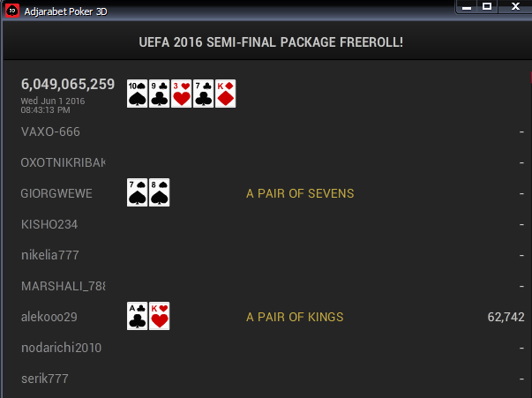This screenshot has height=398, width=532.
Task: Click the Adjarabet Poker 3D app icon
Action: pos(11,10)
